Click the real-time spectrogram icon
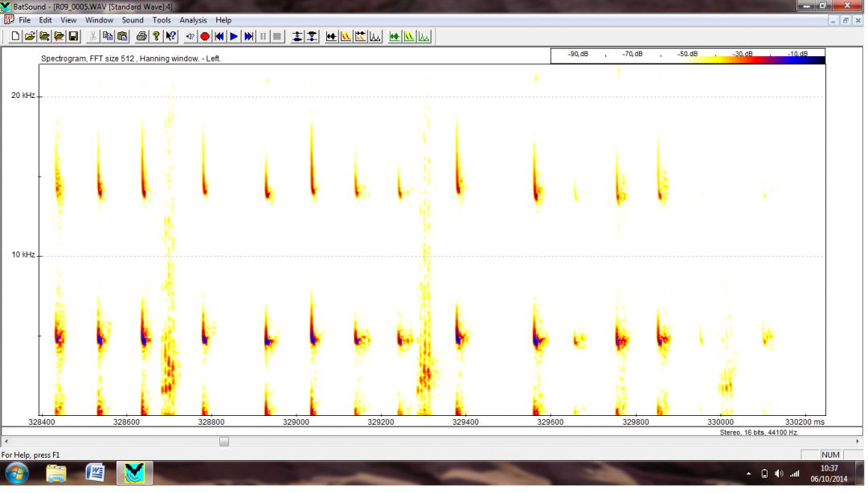Viewport: 868px width, 493px height. pos(408,36)
